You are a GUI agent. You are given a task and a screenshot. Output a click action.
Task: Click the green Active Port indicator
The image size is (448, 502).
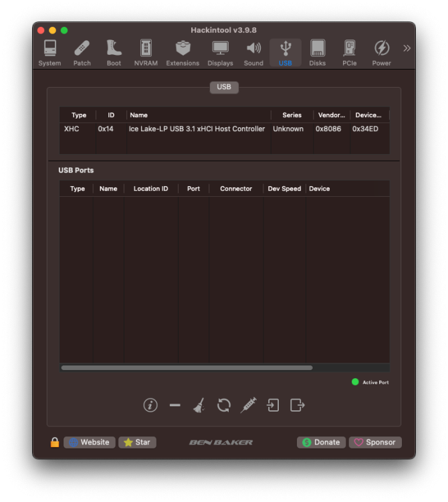coord(355,382)
